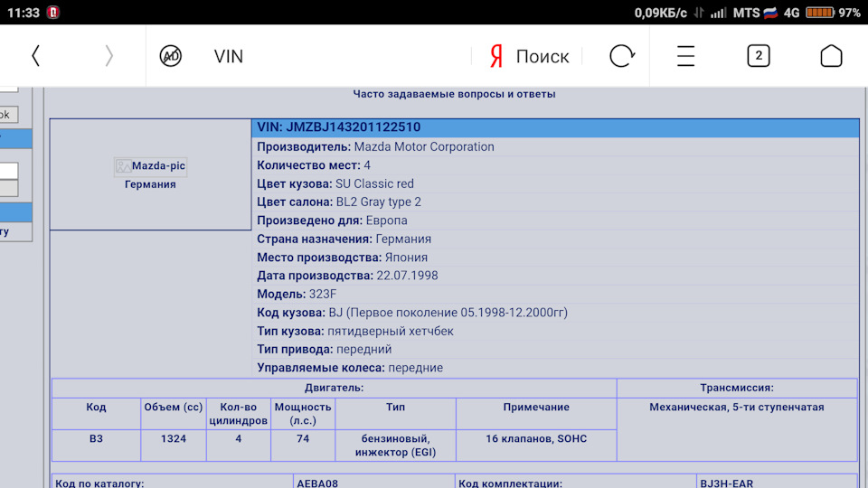Select the VIN: JMZBJ143201122510 header row
This screenshot has height=488, width=868.
pos(555,127)
